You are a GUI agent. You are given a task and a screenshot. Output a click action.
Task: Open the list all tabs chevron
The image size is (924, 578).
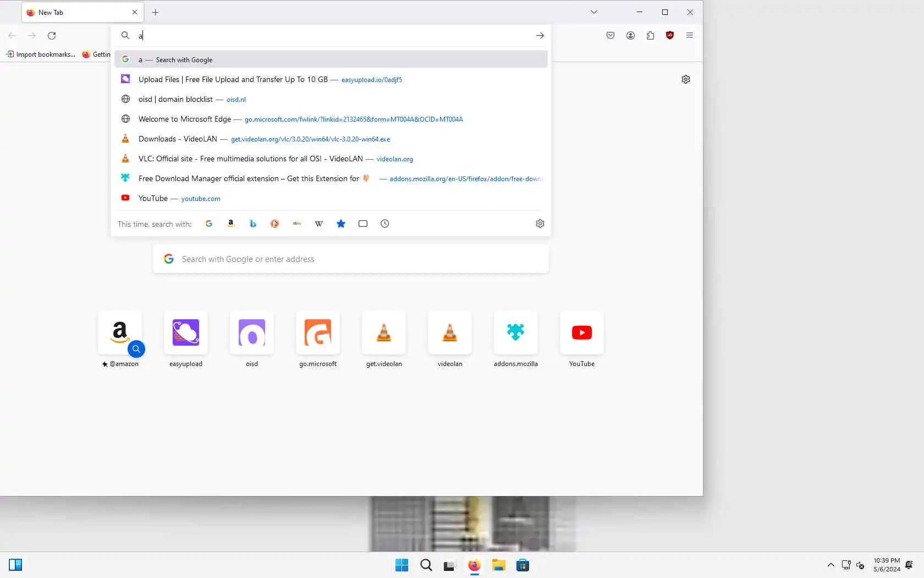pos(594,12)
